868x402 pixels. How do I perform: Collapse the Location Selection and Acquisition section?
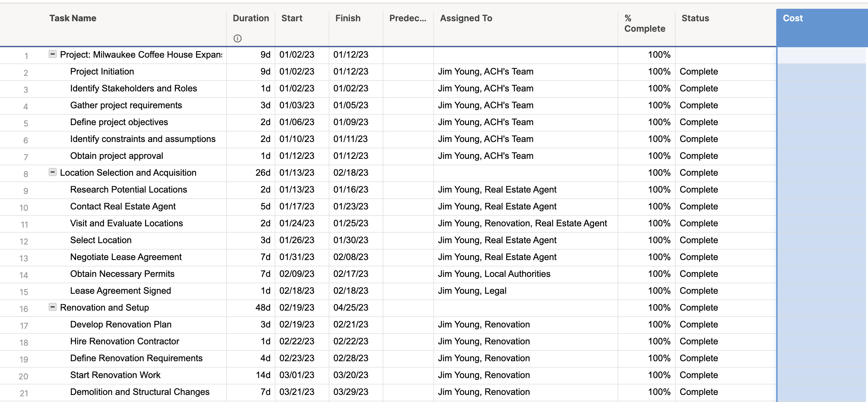tap(52, 172)
